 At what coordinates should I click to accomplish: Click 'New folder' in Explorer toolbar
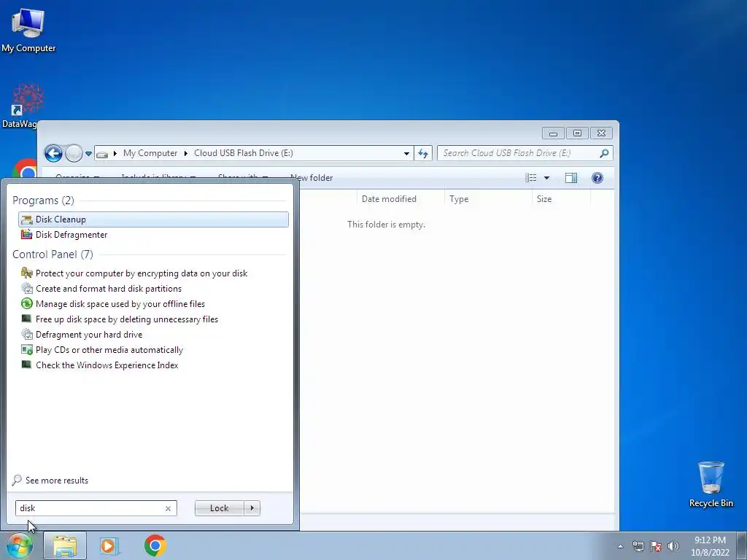311,178
